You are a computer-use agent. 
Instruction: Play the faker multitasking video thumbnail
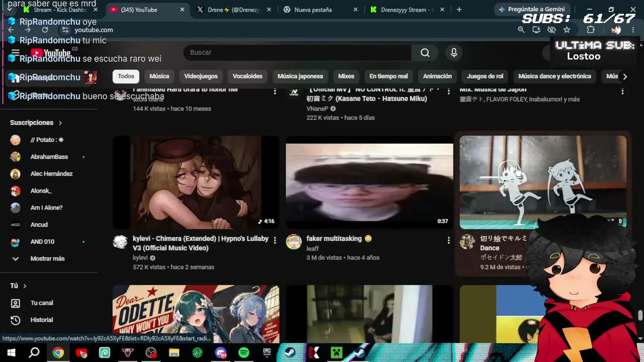[369, 183]
